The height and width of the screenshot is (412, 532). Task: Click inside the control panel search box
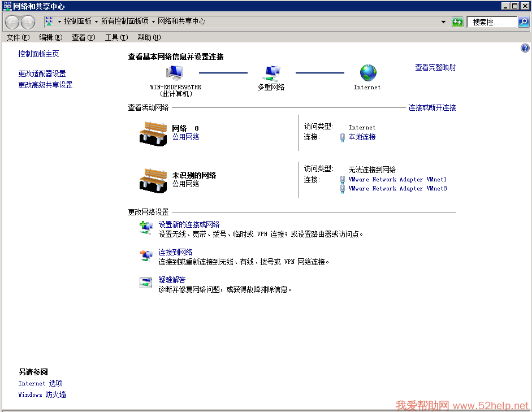tap(491, 22)
